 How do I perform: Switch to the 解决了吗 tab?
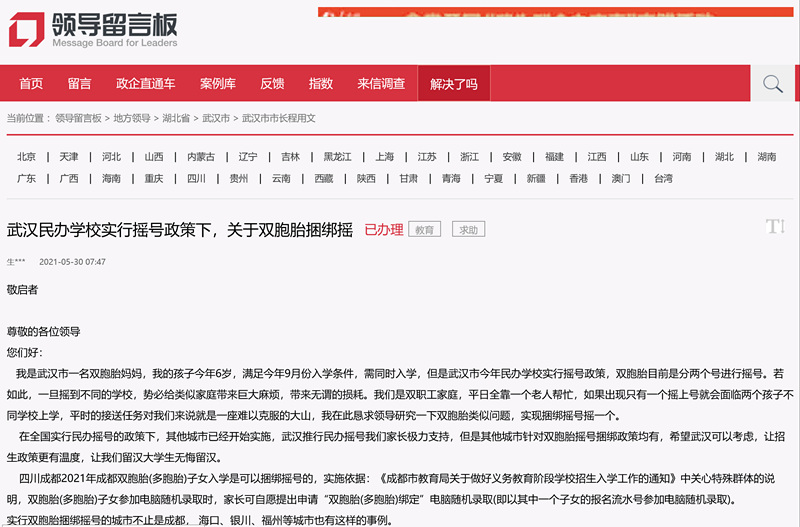tap(454, 84)
